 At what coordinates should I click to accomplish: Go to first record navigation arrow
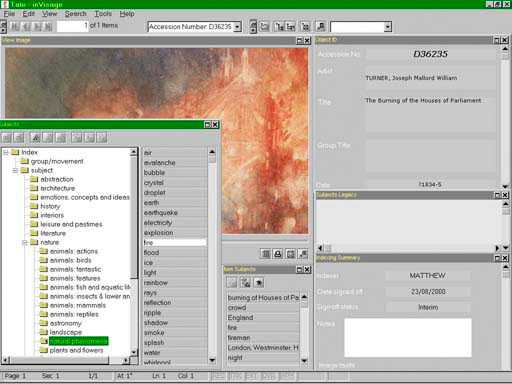point(15,26)
